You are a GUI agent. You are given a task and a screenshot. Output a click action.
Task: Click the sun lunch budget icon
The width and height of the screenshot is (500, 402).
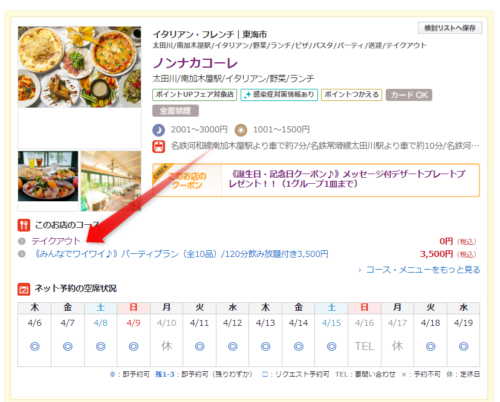click(241, 130)
